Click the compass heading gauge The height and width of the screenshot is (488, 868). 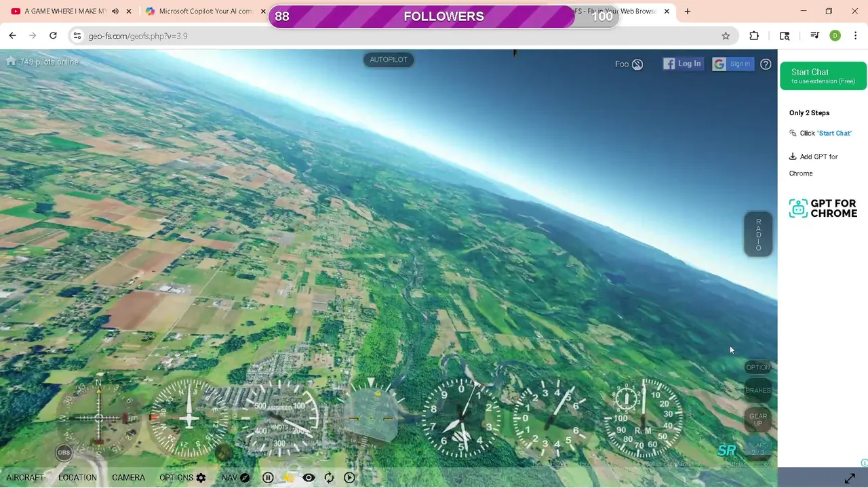(189, 418)
